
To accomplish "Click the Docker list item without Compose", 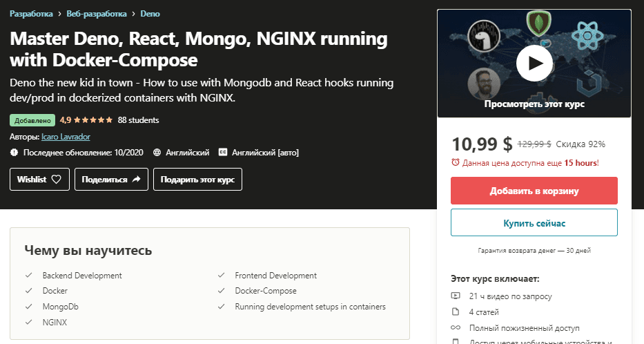I will 55,291.
